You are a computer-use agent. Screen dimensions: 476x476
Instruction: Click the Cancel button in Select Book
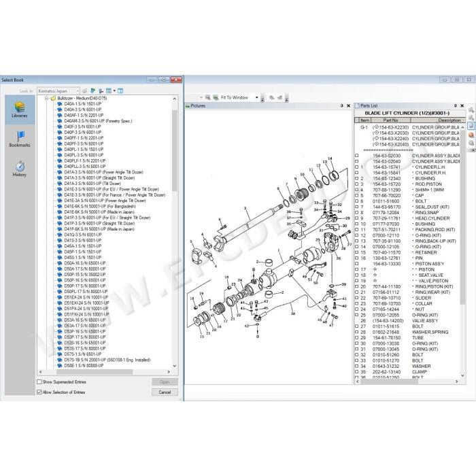pos(165,392)
